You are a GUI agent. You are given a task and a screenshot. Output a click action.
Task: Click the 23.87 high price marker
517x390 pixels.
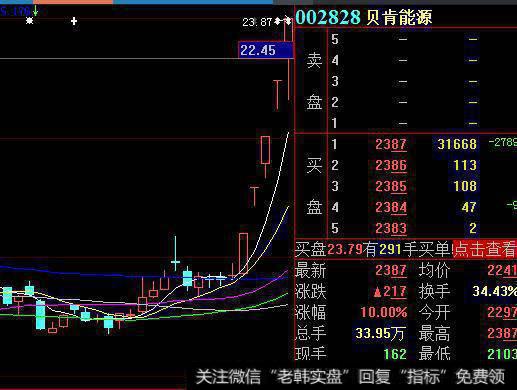pos(257,22)
